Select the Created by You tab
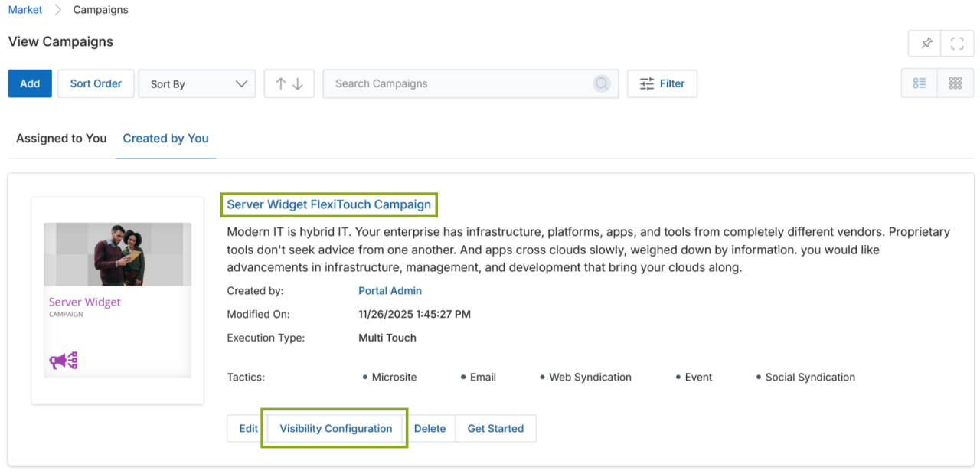 (x=165, y=139)
